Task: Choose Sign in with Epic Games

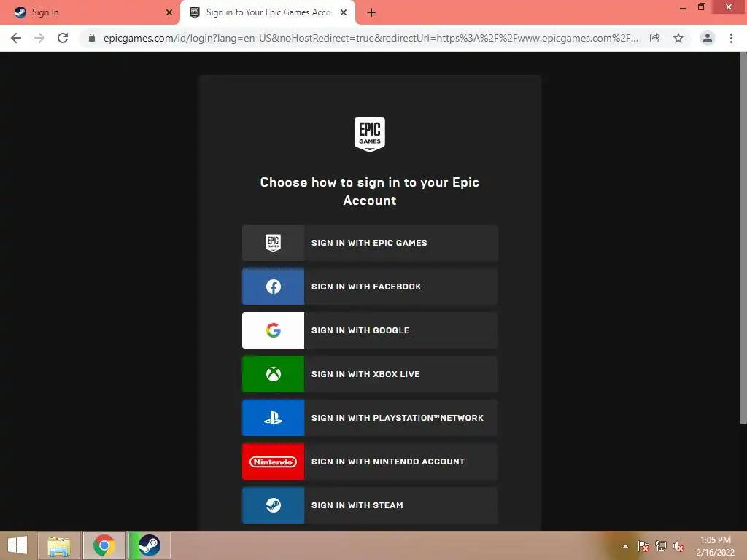Action: tap(370, 243)
